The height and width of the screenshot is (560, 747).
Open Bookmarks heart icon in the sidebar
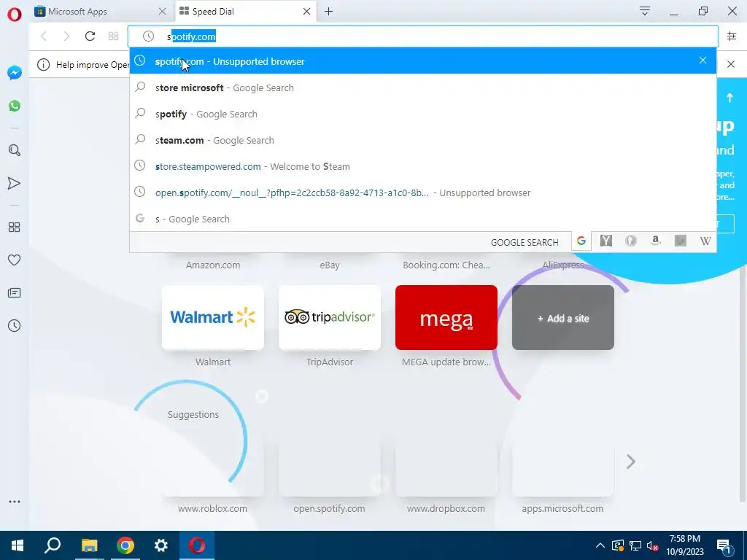15,260
